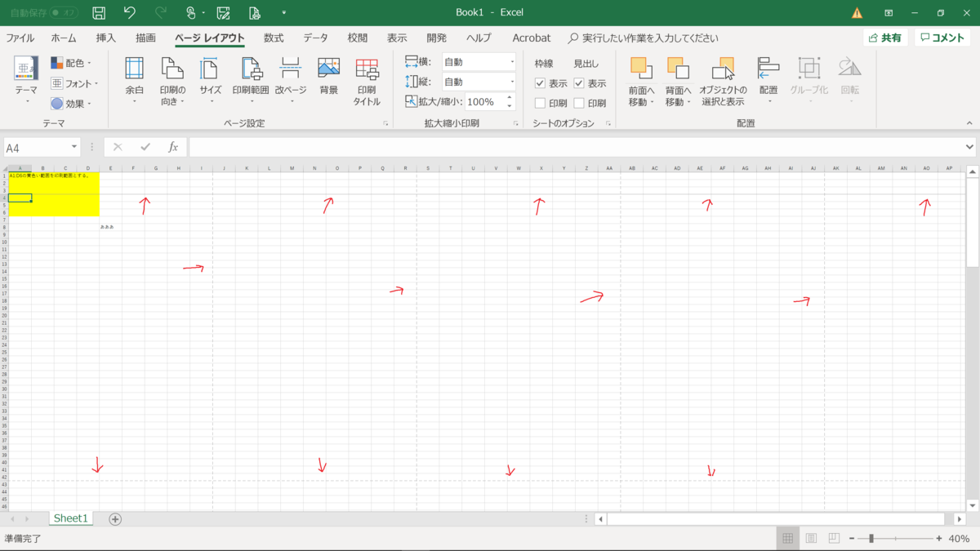The height and width of the screenshot is (551, 980).
Task: Toggle the AutoSave (自動保存) switch
Action: click(65, 12)
